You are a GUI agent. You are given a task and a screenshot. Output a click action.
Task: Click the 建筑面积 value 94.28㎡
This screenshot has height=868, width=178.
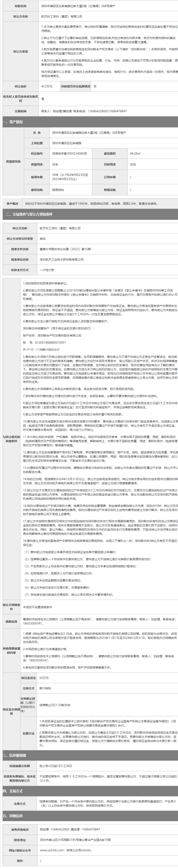(135, 154)
